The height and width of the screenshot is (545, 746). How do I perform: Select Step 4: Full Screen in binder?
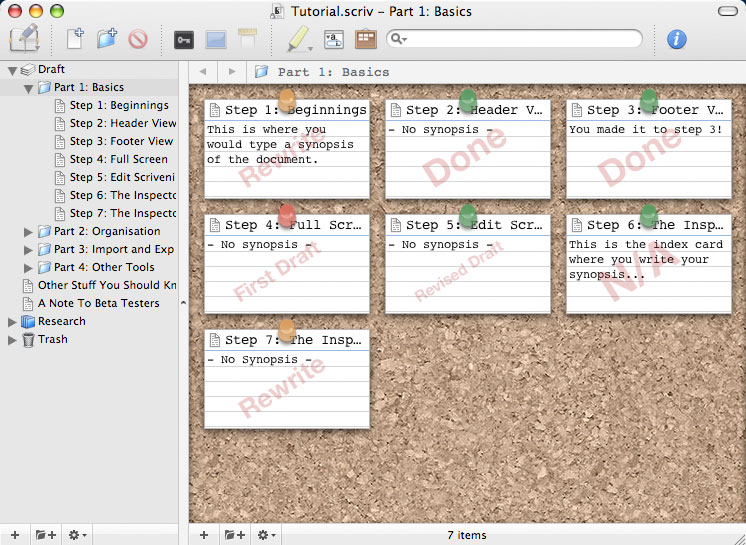118,159
